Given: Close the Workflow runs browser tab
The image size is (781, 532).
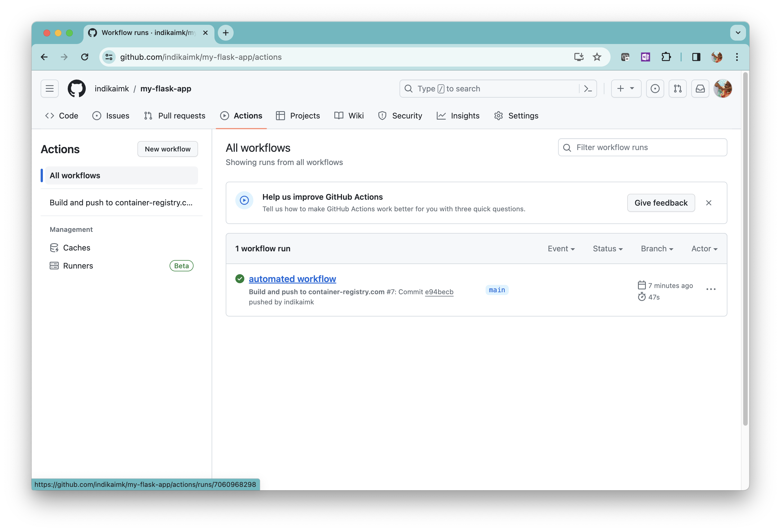Looking at the screenshot, I should (x=205, y=33).
